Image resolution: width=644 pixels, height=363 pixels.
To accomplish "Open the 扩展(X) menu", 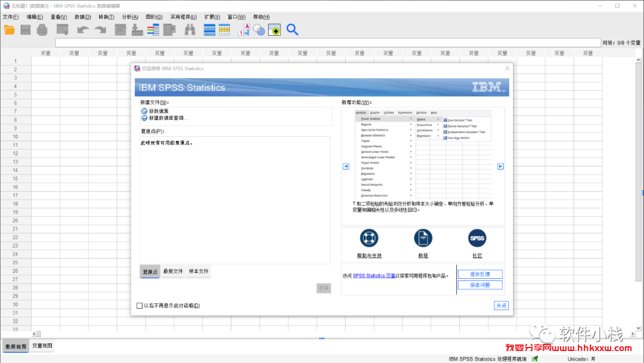I will click(212, 17).
